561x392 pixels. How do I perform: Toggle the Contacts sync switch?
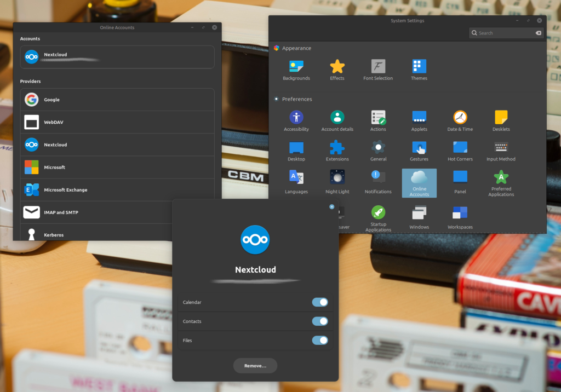click(x=320, y=321)
